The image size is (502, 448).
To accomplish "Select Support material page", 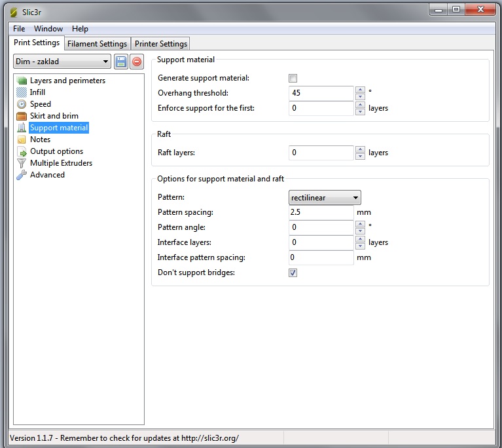I will 59,128.
